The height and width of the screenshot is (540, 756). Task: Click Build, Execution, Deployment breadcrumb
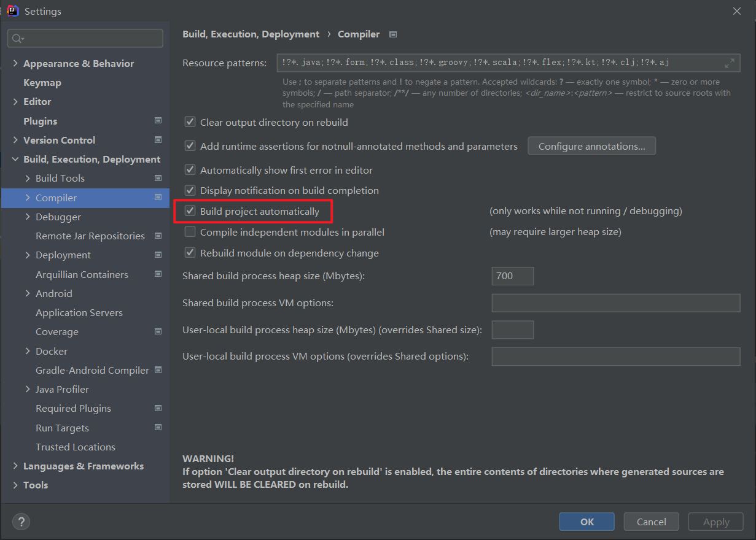pyautogui.click(x=251, y=34)
